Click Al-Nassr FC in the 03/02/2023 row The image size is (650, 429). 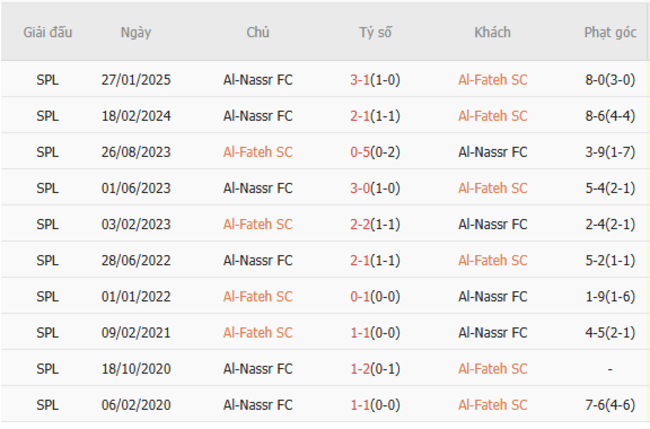492,224
